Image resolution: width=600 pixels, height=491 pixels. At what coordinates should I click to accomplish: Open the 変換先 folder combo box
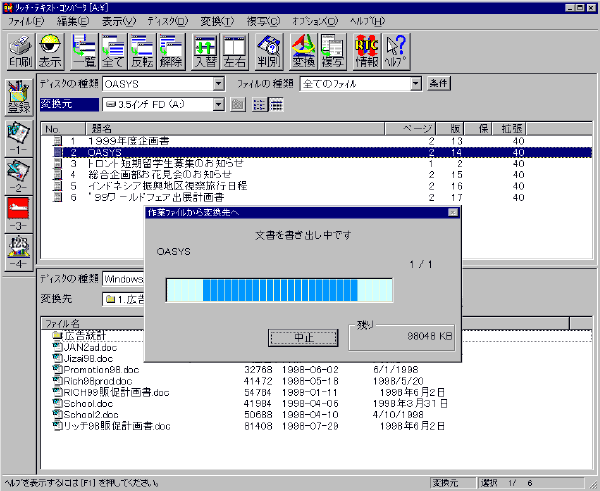point(123,299)
